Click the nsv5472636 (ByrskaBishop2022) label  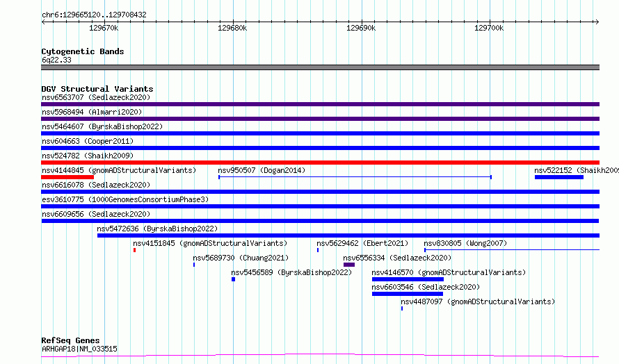(x=157, y=229)
